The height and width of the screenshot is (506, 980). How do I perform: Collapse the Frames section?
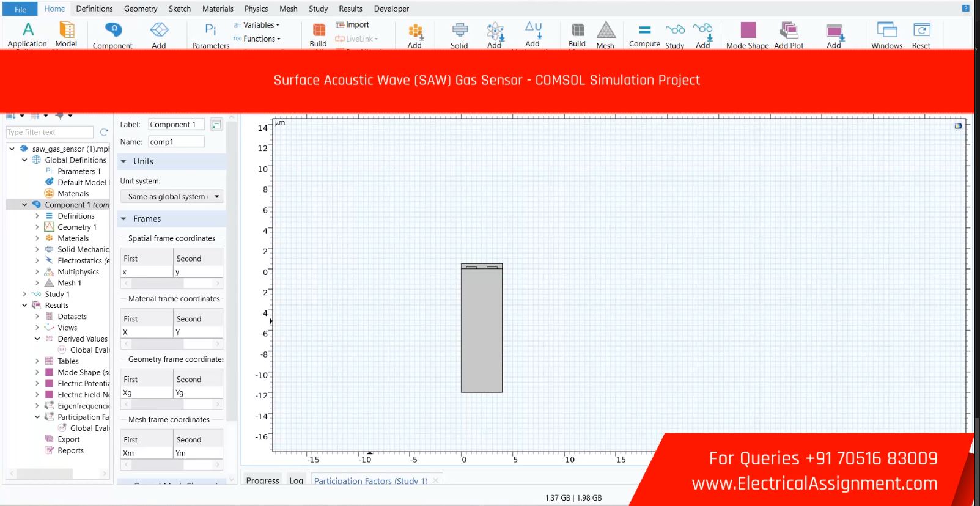(123, 219)
